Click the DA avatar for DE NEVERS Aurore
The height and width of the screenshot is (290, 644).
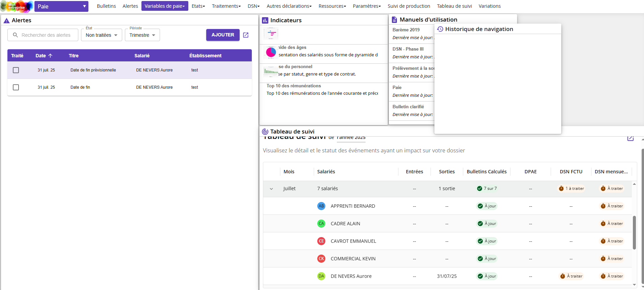(321, 276)
